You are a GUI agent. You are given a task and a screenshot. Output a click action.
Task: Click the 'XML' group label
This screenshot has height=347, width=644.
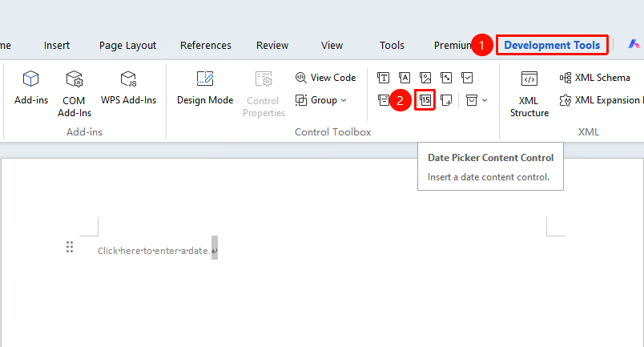589,132
